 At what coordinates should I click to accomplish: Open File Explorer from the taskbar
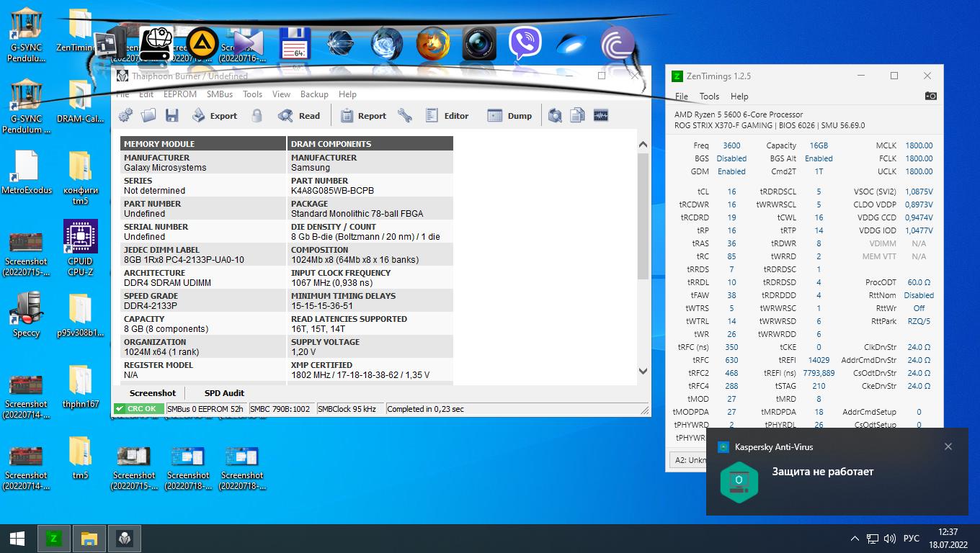pyautogui.click(x=89, y=539)
